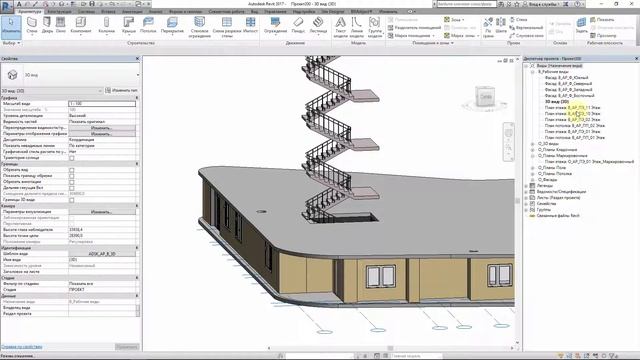Open the Revit application menu button

pyautogui.click(x=7, y=7)
